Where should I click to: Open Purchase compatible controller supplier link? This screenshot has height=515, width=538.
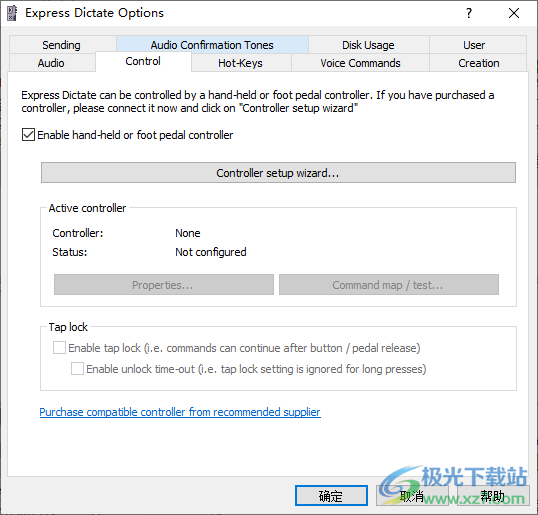coord(180,412)
